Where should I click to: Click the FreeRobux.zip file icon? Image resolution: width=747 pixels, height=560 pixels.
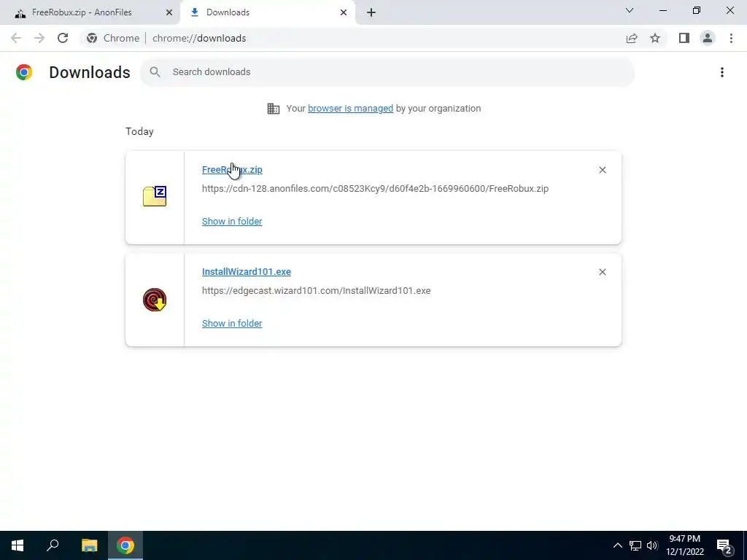coord(155,196)
